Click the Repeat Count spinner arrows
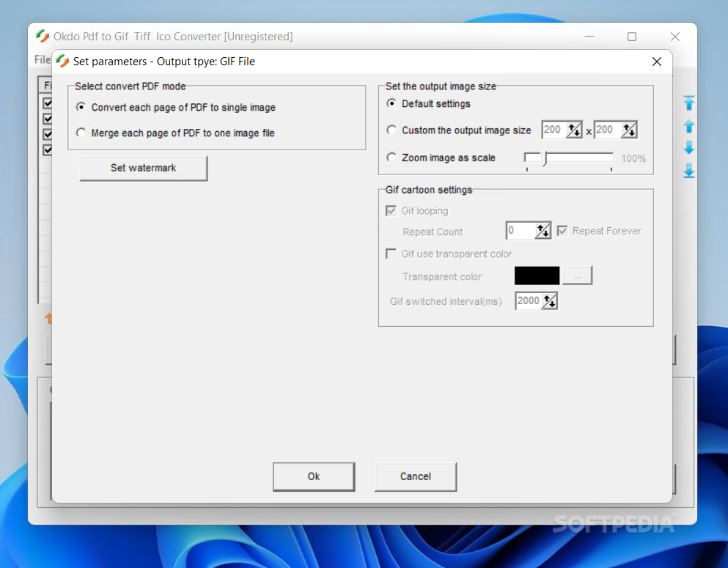The height and width of the screenshot is (568, 728). tap(543, 231)
